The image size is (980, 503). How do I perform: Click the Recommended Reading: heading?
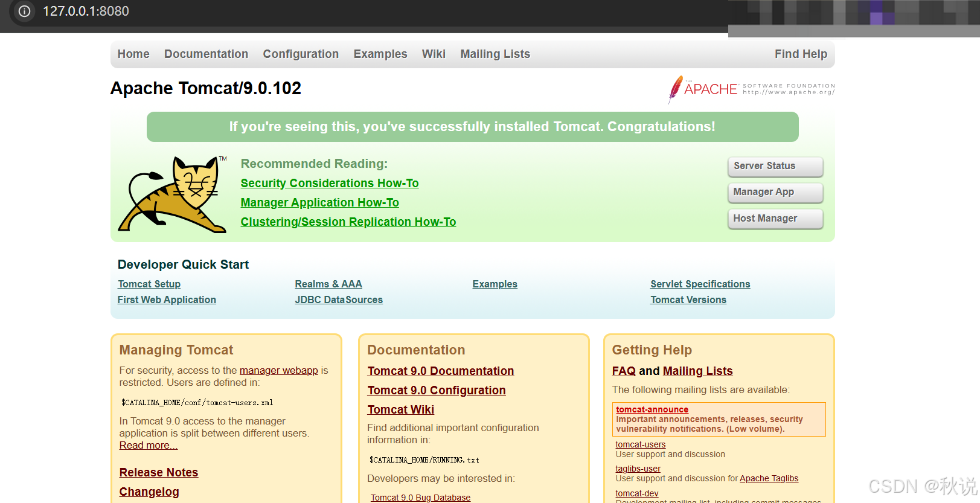coord(314,164)
